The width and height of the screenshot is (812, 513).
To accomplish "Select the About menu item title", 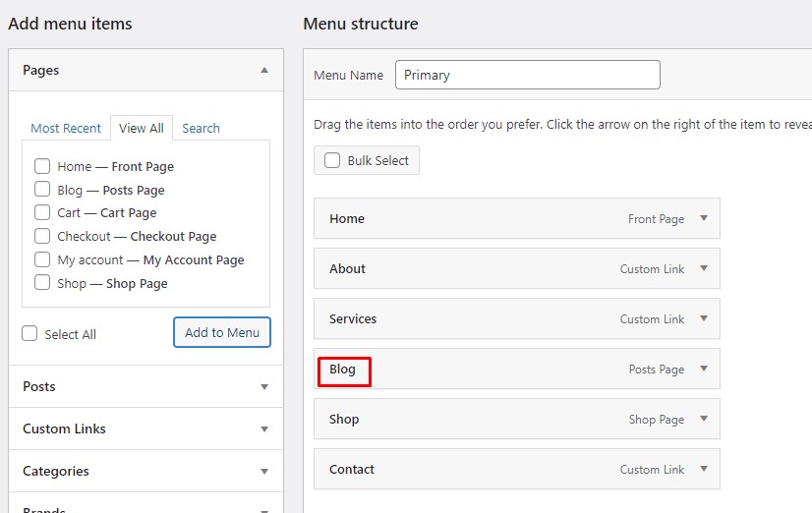I will point(347,268).
